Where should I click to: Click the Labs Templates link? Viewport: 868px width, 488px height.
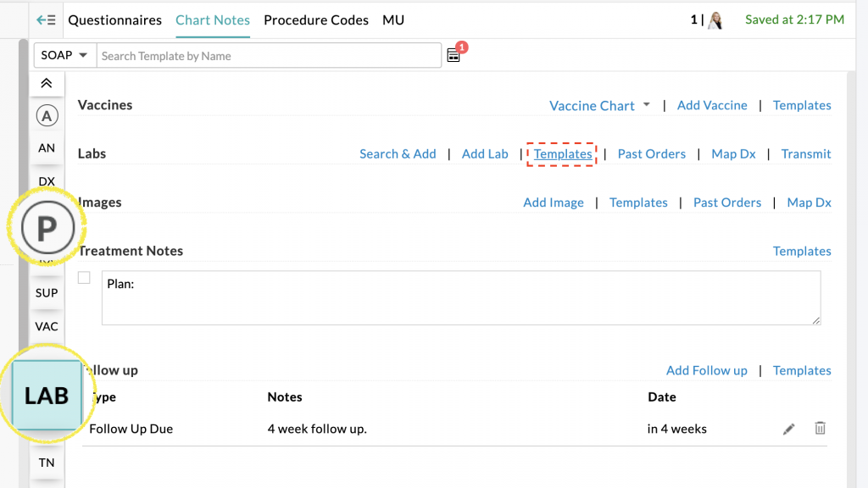coord(563,154)
